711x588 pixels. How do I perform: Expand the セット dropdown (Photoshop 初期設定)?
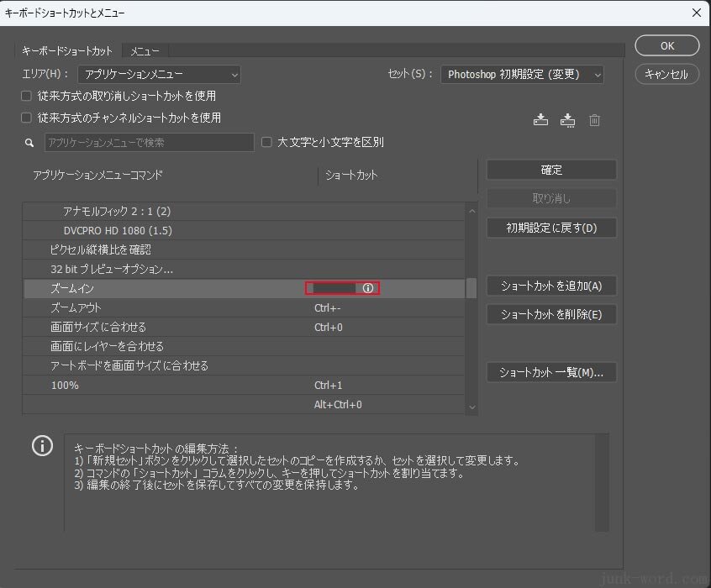click(x=522, y=75)
